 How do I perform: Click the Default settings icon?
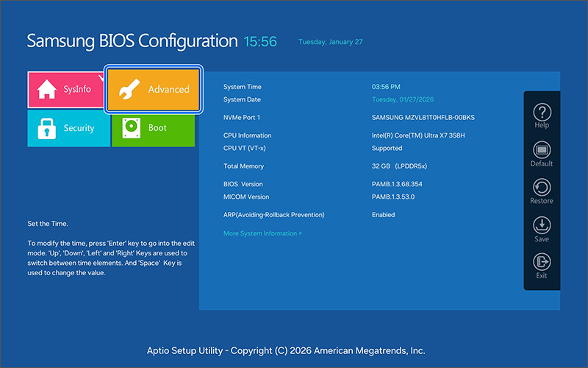tap(542, 149)
